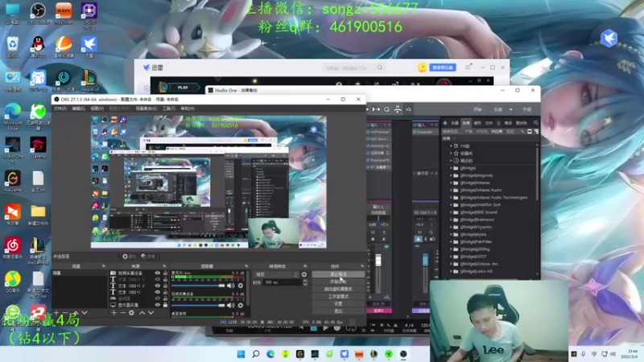Viewport: 644px width, 362px height.
Task: Expand the FX链 tree node in Studio One
Action: pyautogui.click(x=451, y=146)
